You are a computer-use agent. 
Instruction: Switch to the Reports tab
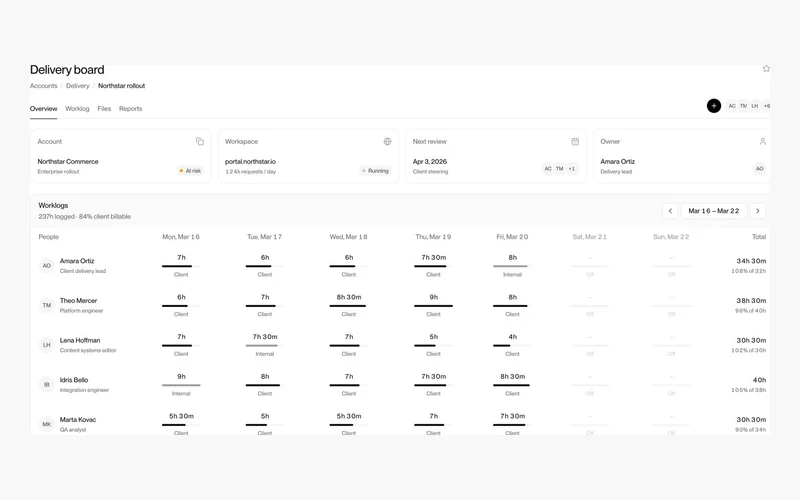point(131,109)
